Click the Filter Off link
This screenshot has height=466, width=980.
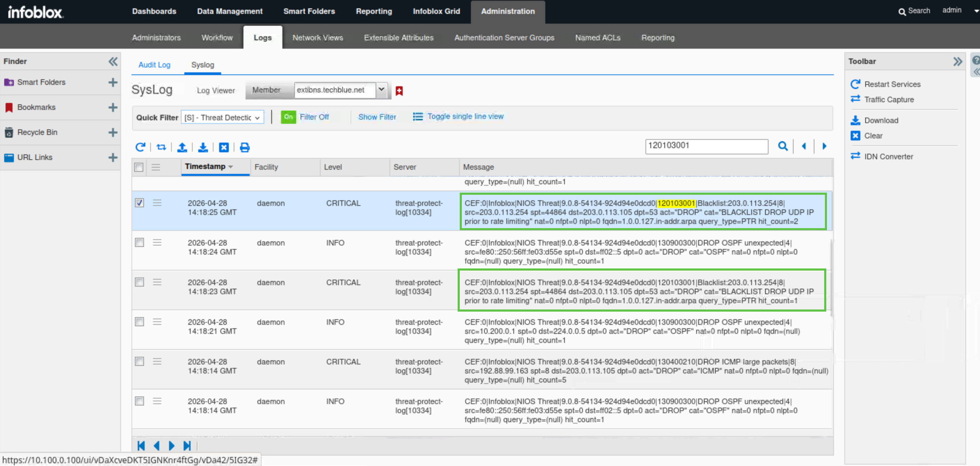(x=314, y=117)
